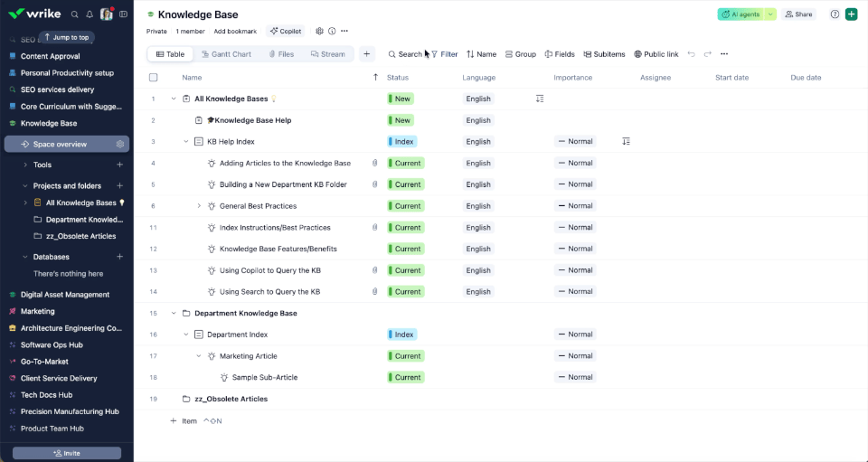The height and width of the screenshot is (462, 868).
Task: Open attachment on Using Copilot row
Action: [374, 270]
